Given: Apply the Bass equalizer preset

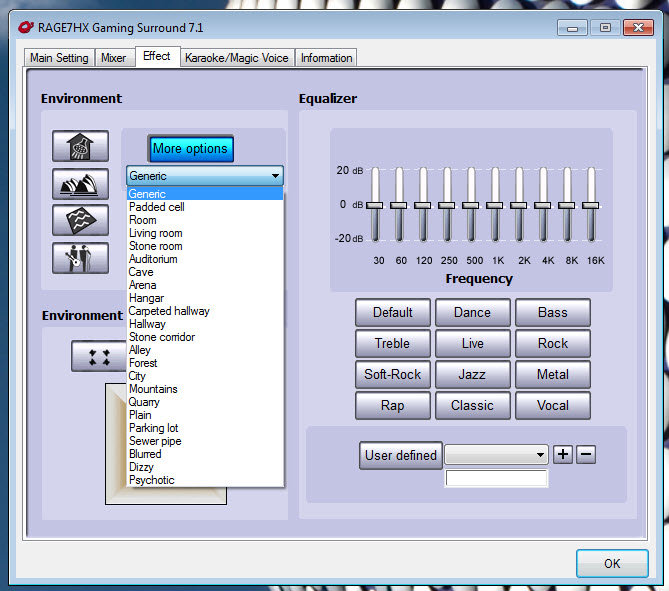Looking at the screenshot, I should 553,312.
